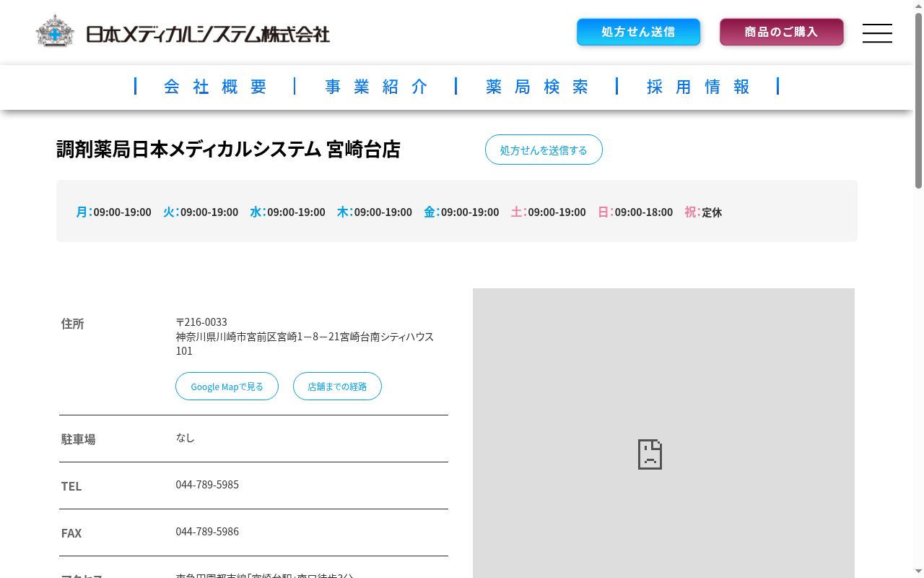The image size is (924, 578).
Task: Click the FAX row label
Action: tap(71, 533)
